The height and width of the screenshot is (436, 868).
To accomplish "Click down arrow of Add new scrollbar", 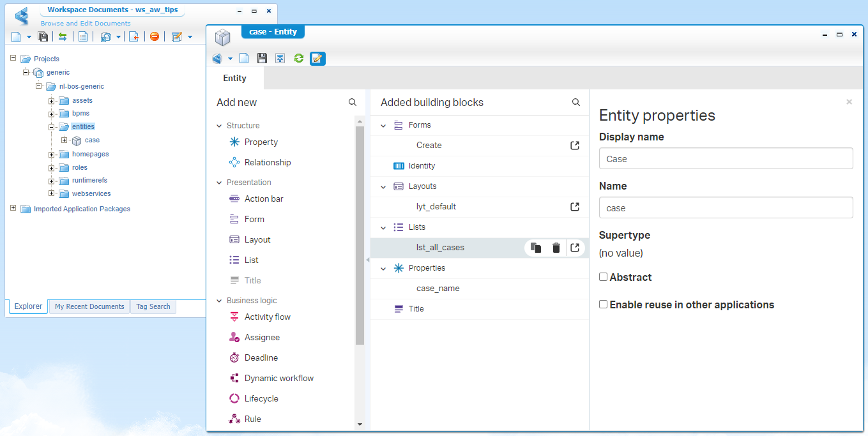I will (x=360, y=425).
